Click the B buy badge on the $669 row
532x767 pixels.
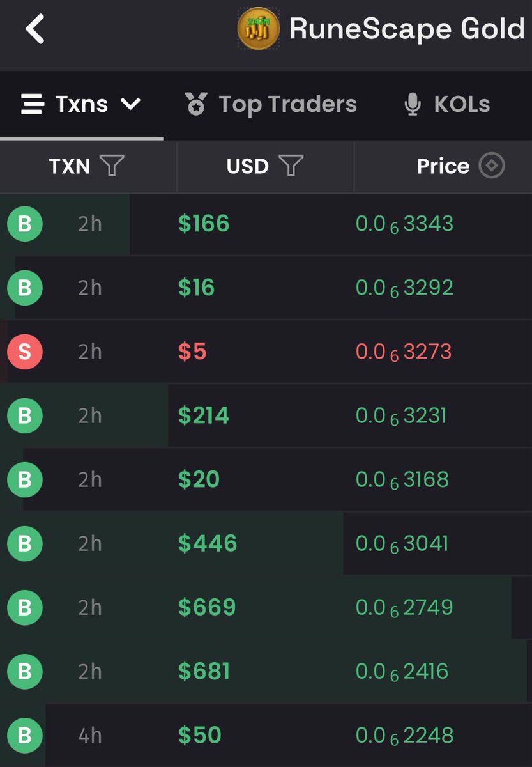[25, 607]
